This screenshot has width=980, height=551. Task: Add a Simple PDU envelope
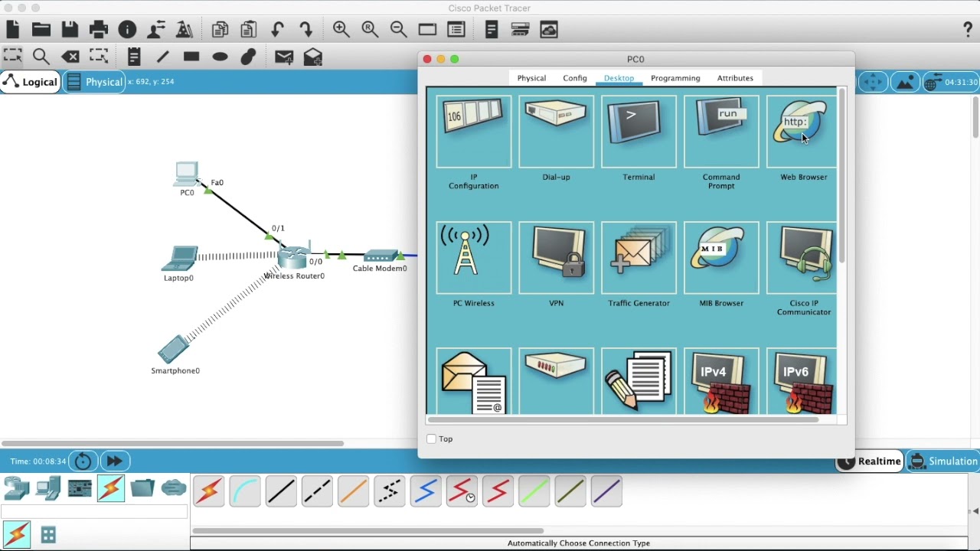coord(284,57)
